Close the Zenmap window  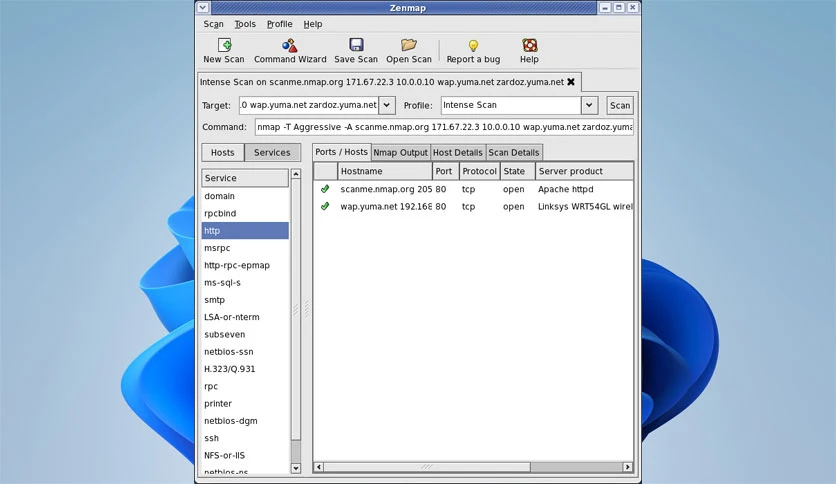(x=632, y=7)
